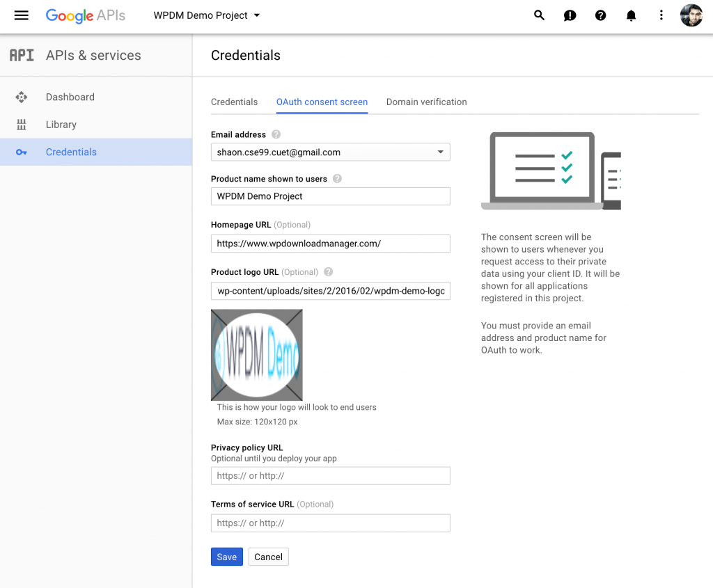The height and width of the screenshot is (588, 713).
Task: Switch to the Domain verification tab
Action: click(427, 102)
